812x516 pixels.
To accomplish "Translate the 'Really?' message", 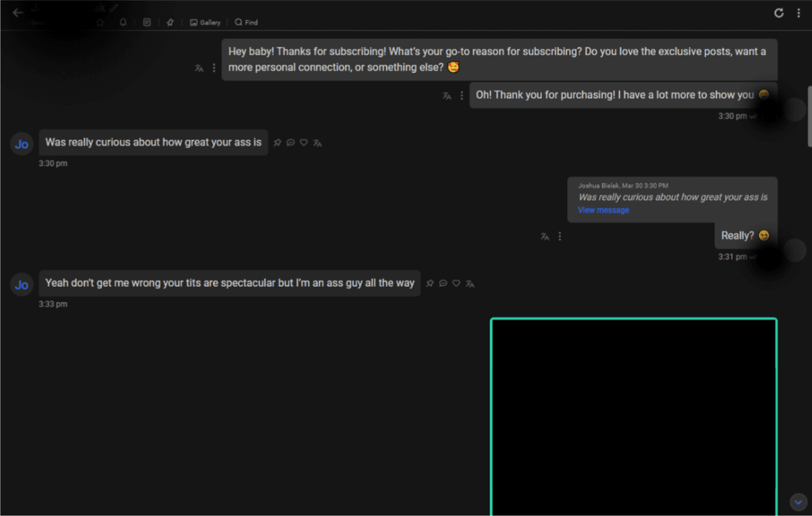I will pyautogui.click(x=544, y=236).
